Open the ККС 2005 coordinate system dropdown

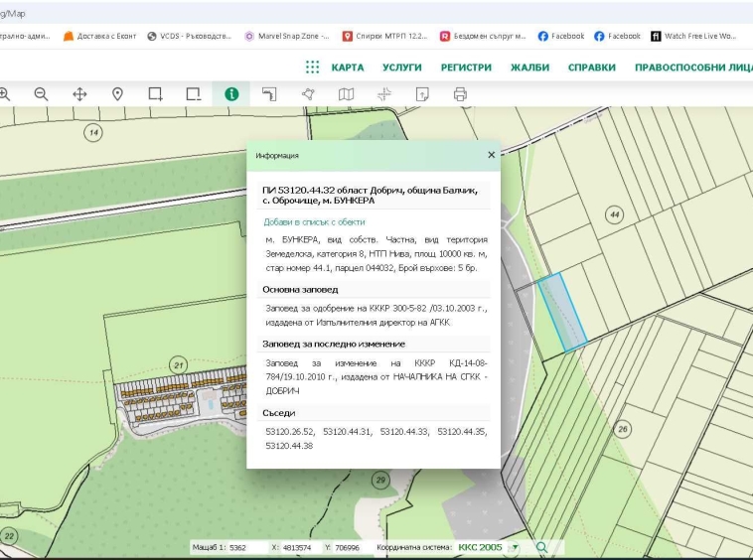tap(489, 547)
